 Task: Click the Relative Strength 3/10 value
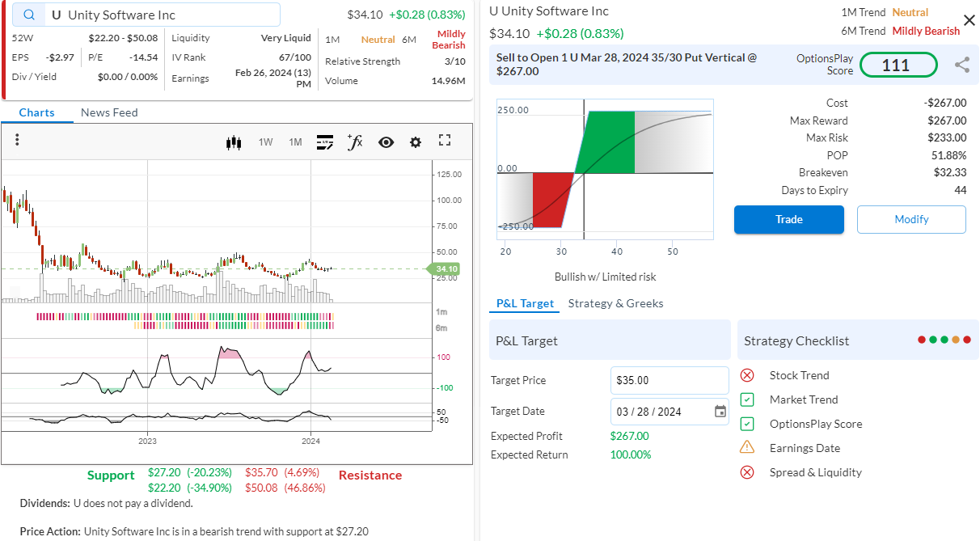point(455,61)
